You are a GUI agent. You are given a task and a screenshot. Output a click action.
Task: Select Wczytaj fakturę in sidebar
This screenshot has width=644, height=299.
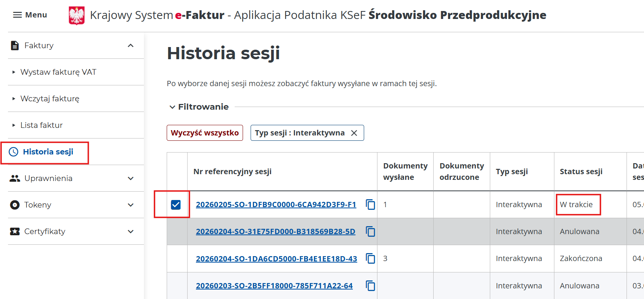pyautogui.click(x=50, y=99)
